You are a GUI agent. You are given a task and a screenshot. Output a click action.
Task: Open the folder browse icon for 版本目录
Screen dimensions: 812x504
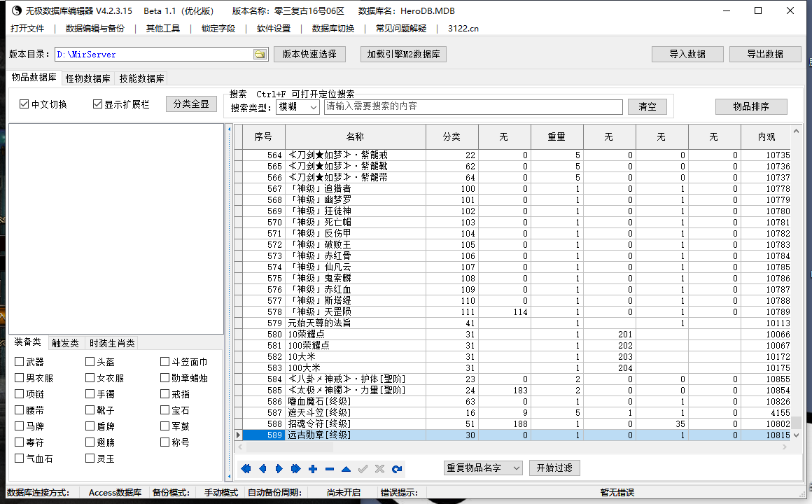(260, 55)
